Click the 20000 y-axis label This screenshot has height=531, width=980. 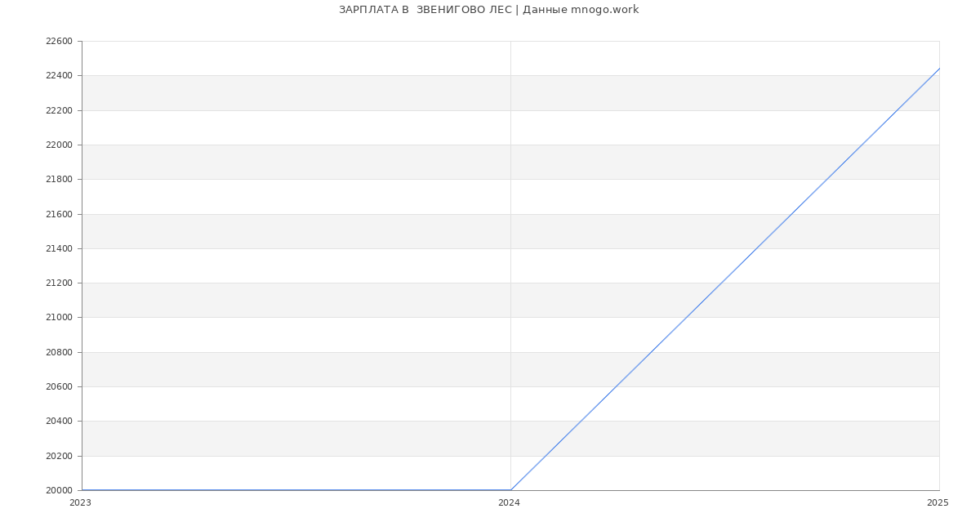[x=59, y=491]
